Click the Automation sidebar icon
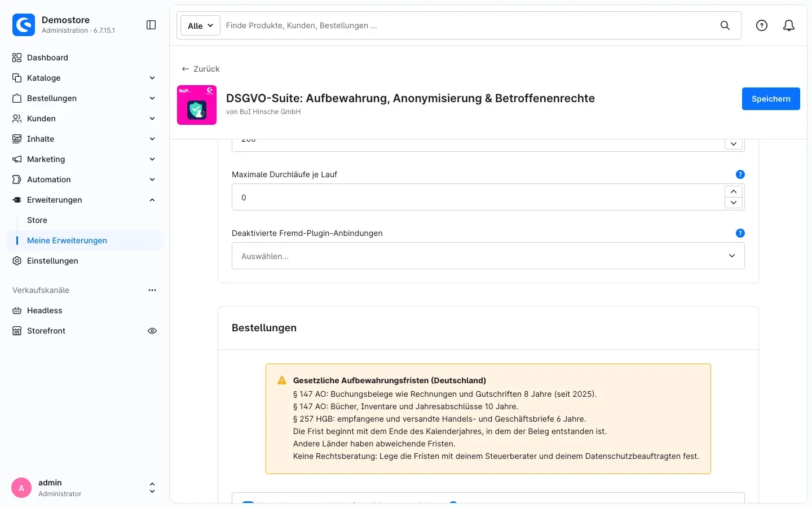This screenshot has height=508, width=812. [x=17, y=179]
